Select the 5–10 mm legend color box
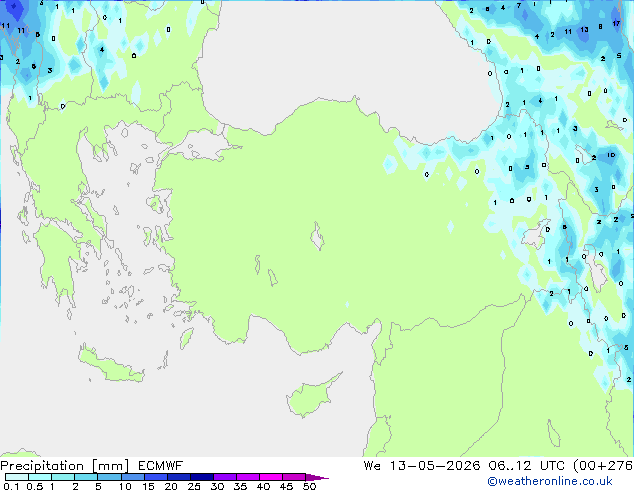This screenshot has height=490, width=634. pyautogui.click(x=109, y=477)
